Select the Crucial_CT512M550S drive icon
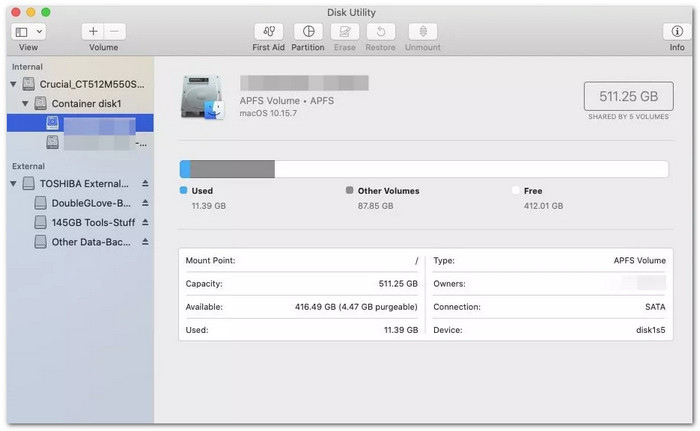The width and height of the screenshot is (700, 431). (x=29, y=84)
